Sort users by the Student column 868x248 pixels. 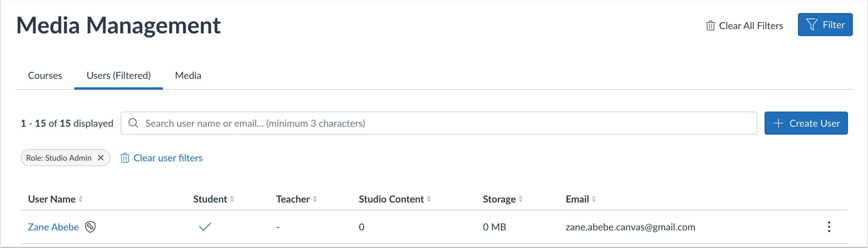[233, 199]
